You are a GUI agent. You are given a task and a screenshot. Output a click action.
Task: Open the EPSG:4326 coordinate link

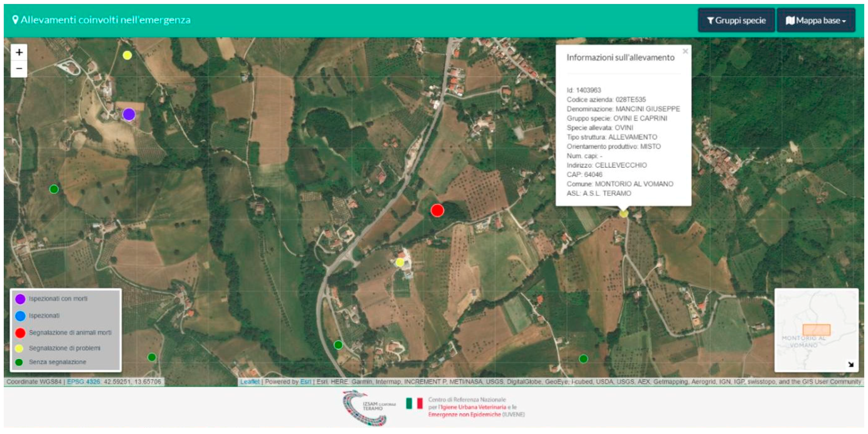83,381
